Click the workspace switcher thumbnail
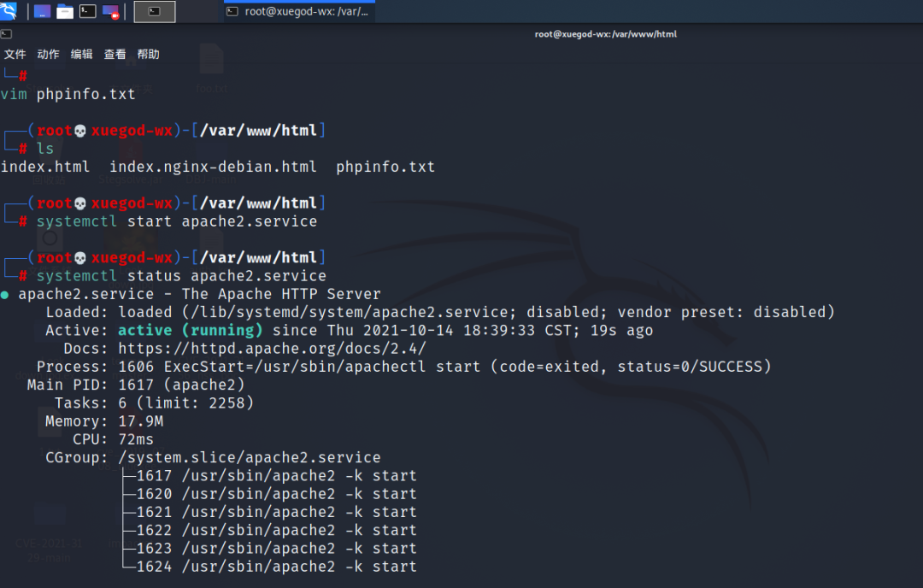This screenshot has height=588, width=923. click(155, 12)
